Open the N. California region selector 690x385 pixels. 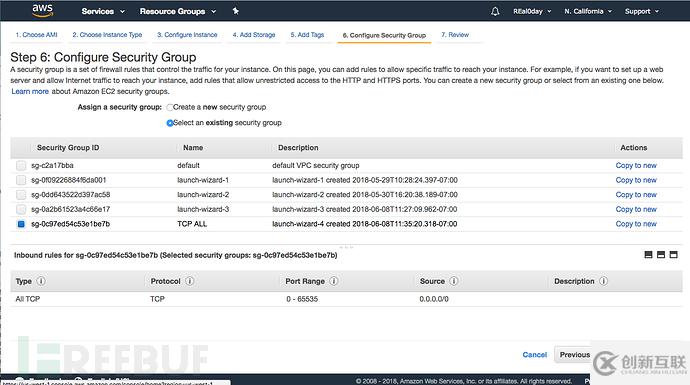click(x=588, y=11)
